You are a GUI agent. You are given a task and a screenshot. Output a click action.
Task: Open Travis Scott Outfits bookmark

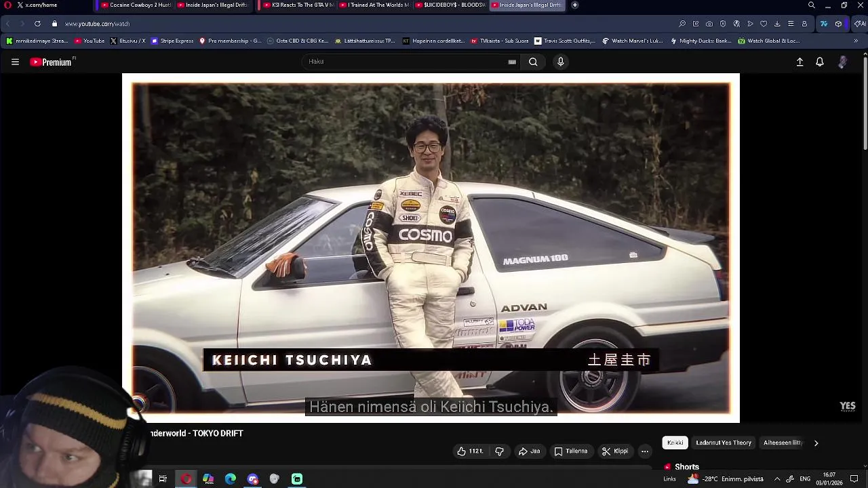(x=564, y=41)
